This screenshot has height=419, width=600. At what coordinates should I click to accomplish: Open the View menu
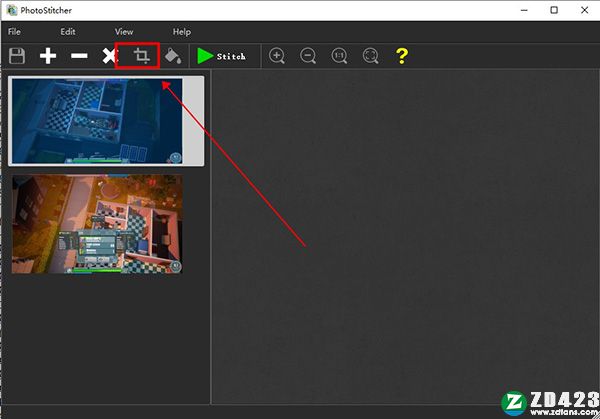124,32
